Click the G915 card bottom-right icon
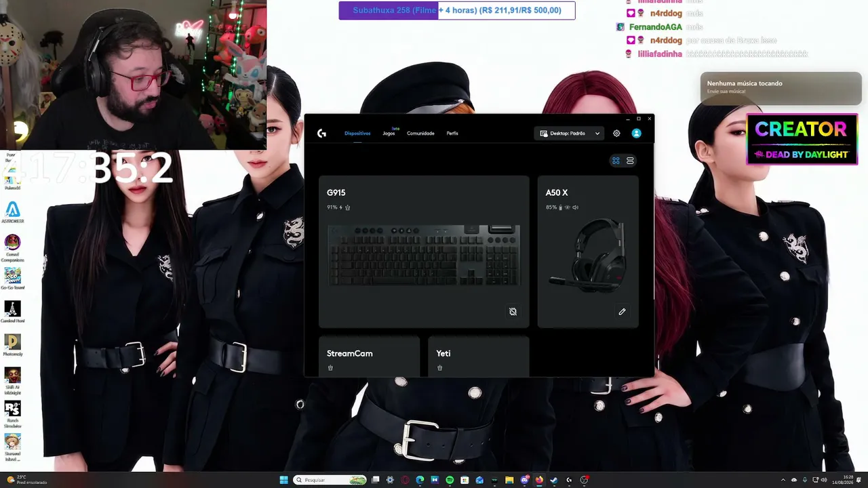Viewport: 868px width, 488px height. [513, 312]
